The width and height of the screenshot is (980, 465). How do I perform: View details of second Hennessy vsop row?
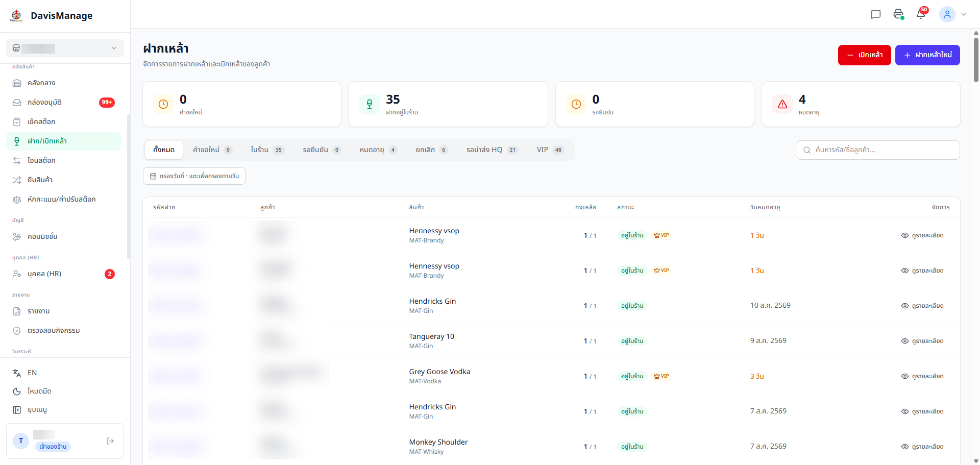[922, 271]
